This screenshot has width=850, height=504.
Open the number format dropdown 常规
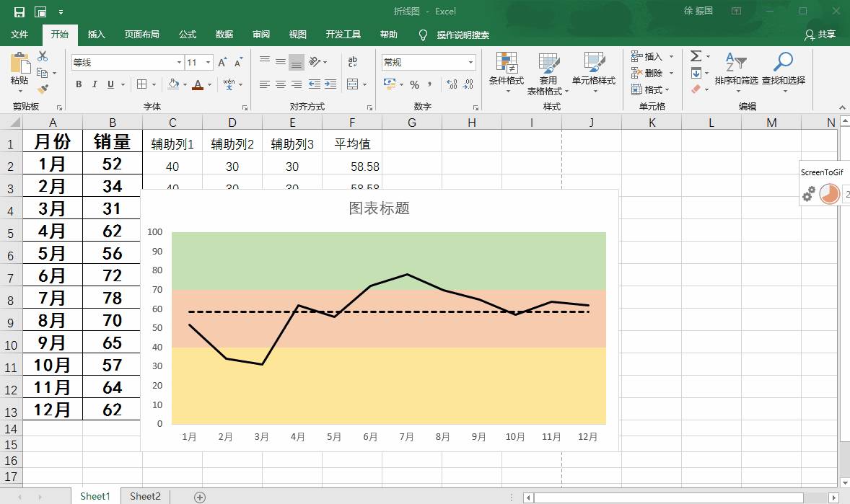pos(470,62)
